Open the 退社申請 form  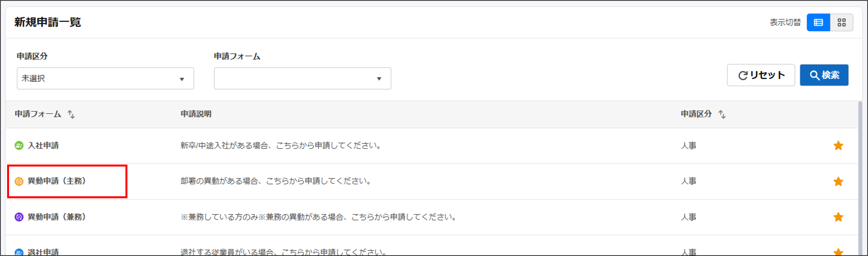pyautogui.click(x=43, y=252)
